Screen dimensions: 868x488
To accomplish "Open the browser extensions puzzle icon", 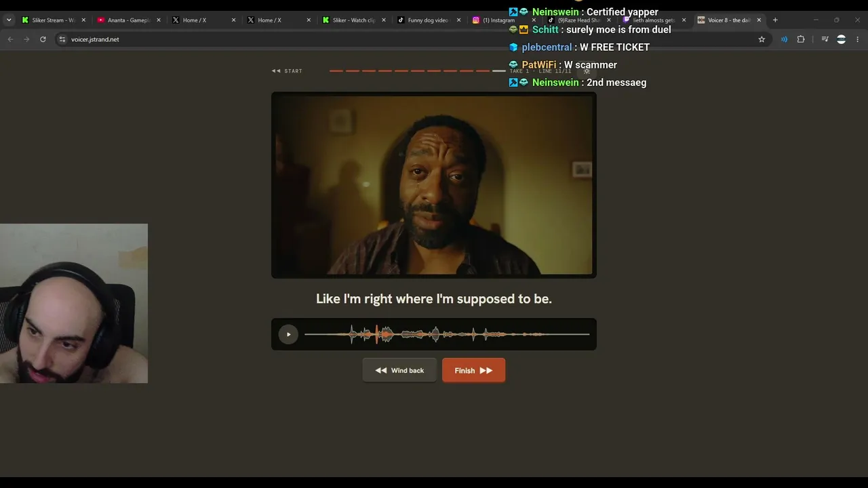I will tap(801, 39).
